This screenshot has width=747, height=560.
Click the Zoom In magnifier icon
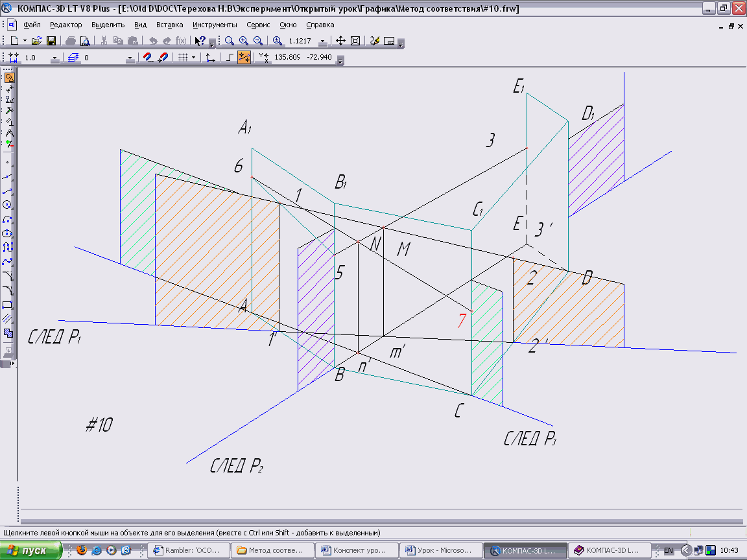244,41
